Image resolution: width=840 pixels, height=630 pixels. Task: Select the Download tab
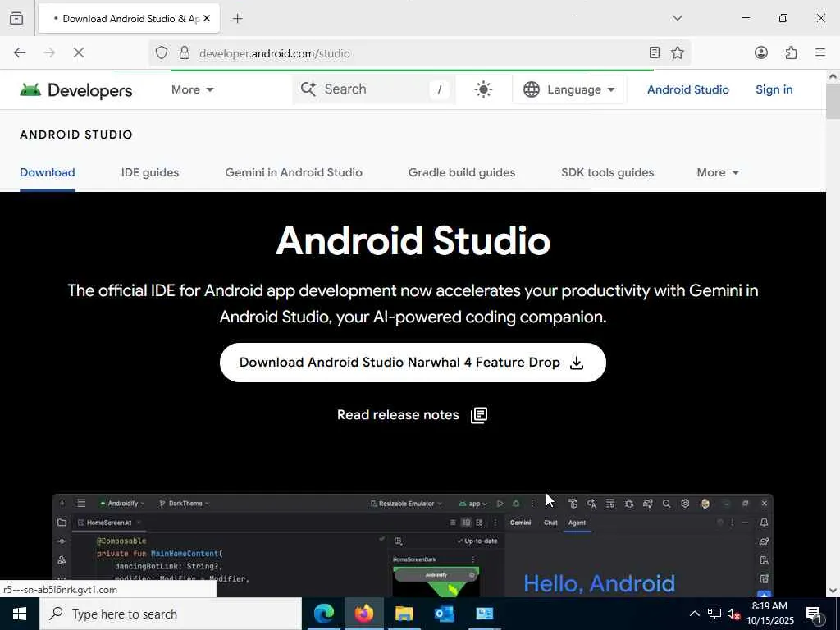(x=47, y=172)
